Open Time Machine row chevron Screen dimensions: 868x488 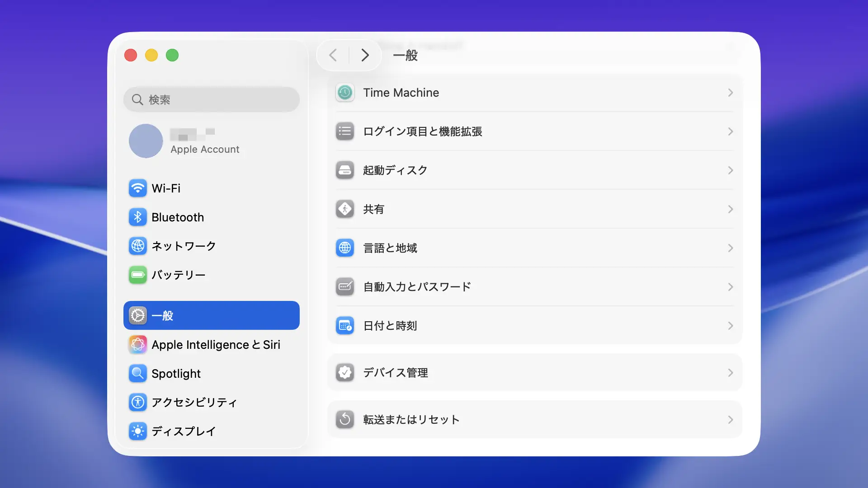pos(730,93)
